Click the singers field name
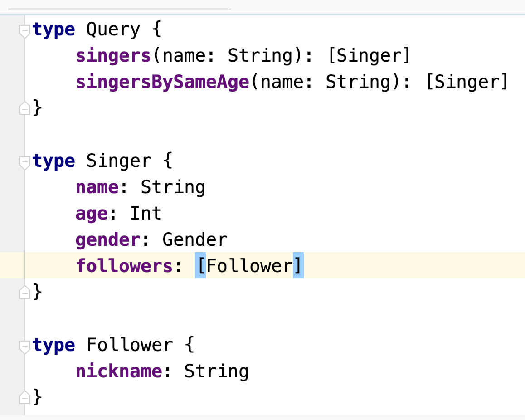This screenshot has height=420, width=525. click(113, 56)
